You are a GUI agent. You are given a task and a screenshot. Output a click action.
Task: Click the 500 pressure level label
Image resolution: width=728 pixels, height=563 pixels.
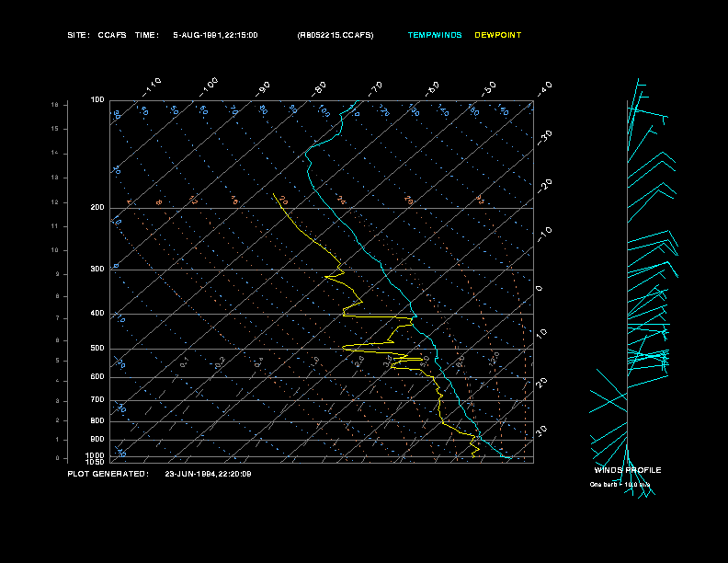[97, 348]
